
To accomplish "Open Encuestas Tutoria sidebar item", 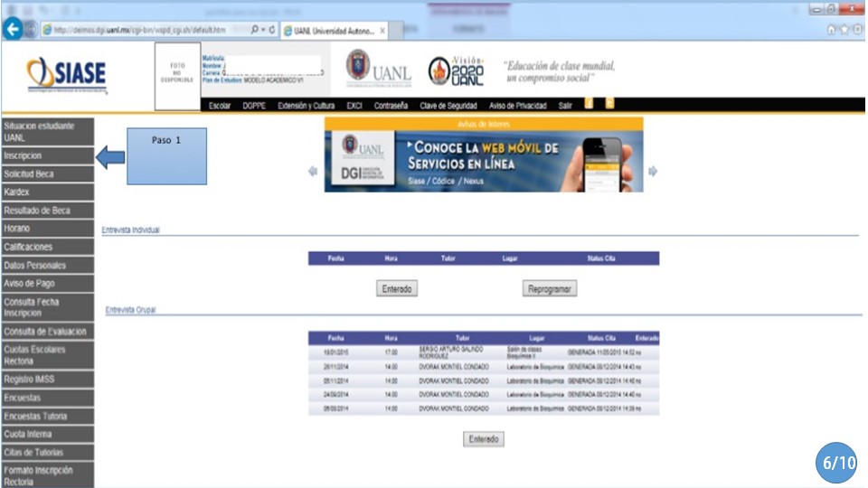I will tap(48, 416).
